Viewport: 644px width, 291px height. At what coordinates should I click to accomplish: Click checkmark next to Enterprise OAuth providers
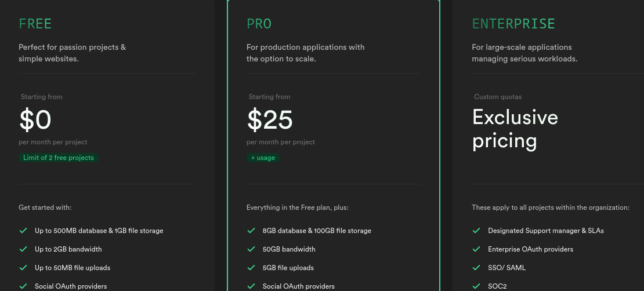476,249
